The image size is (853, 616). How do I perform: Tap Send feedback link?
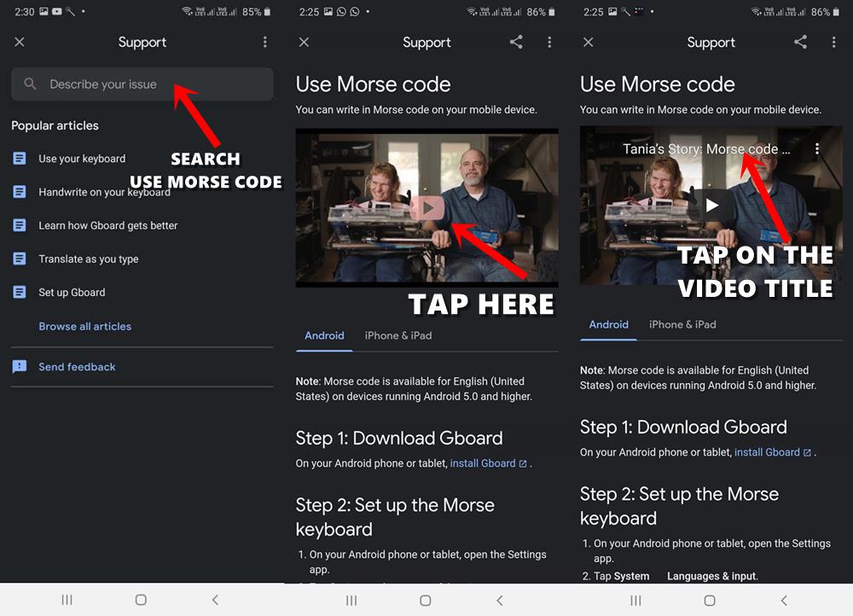click(77, 367)
